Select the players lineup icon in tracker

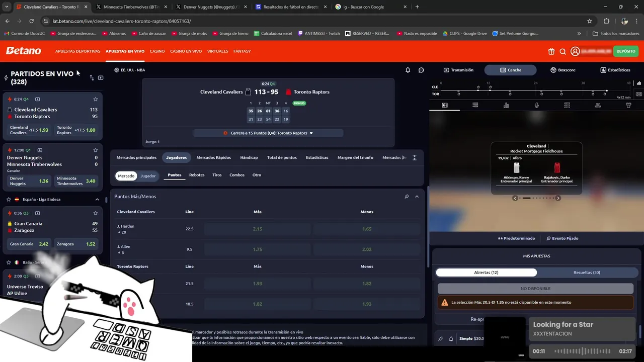coord(598,105)
